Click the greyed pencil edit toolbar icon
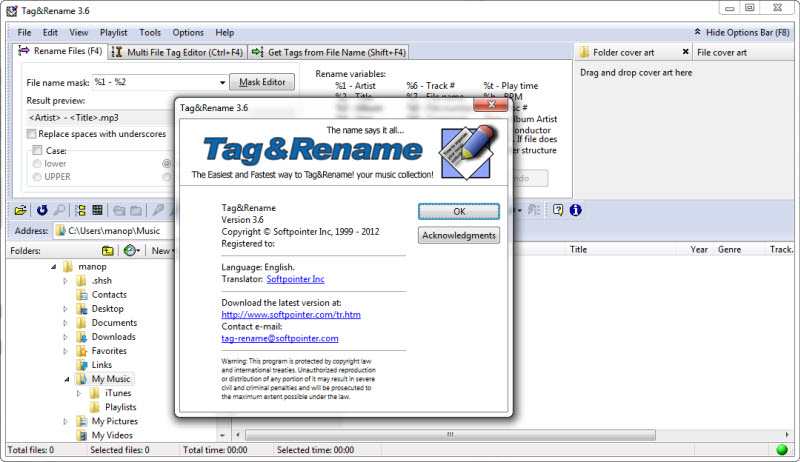 pos(158,210)
